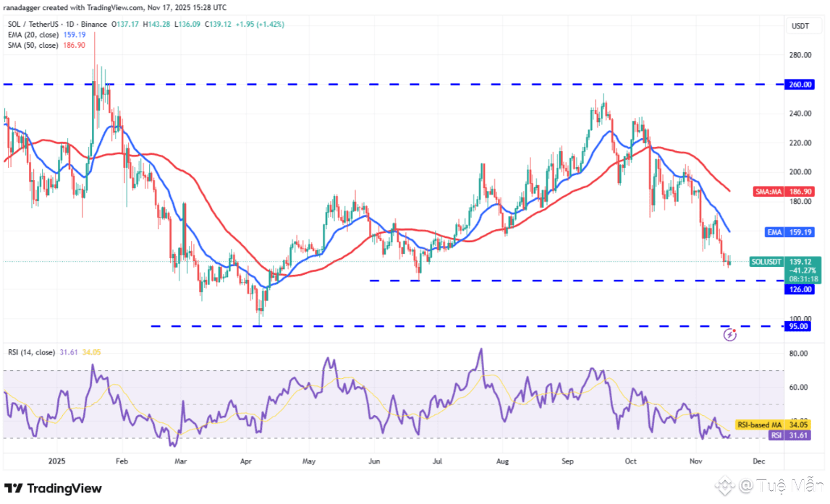
Task: Select the 260.00 horizontal line label
Action: coord(800,85)
